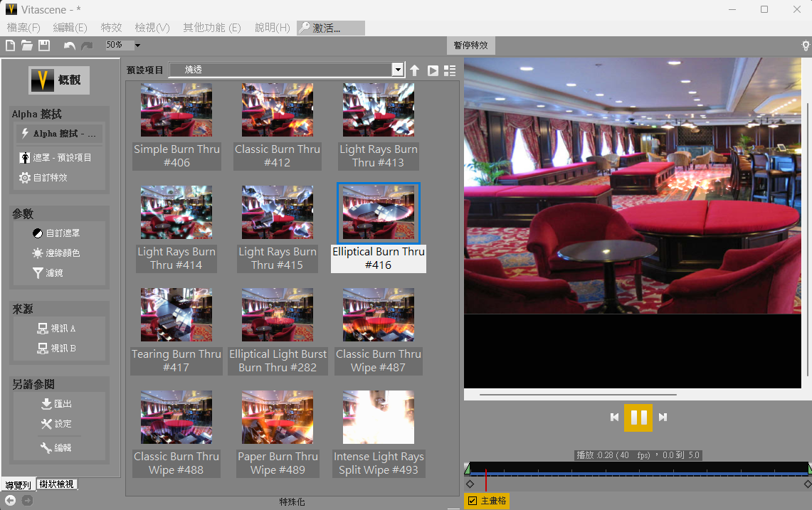Click the preview horizontal scrollbar

(578, 395)
